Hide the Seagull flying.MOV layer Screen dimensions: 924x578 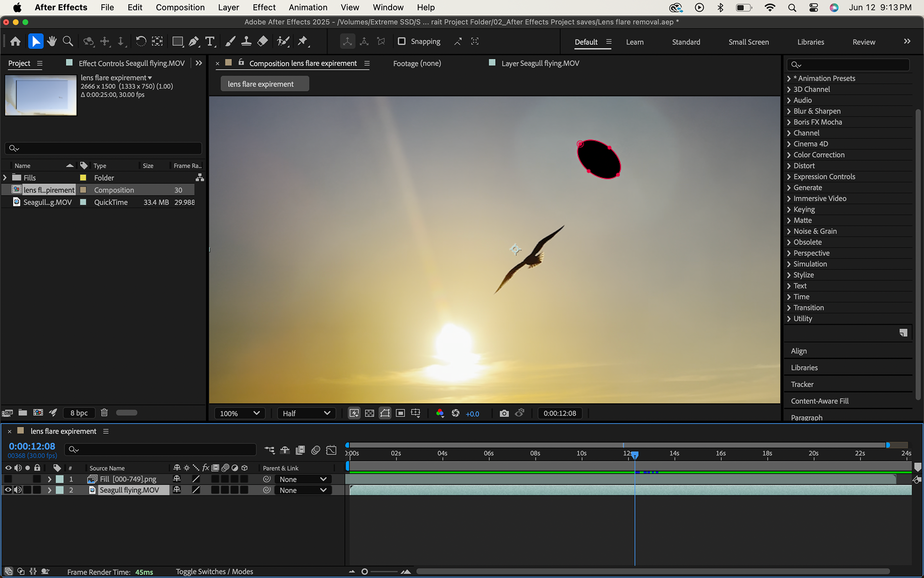(8, 490)
